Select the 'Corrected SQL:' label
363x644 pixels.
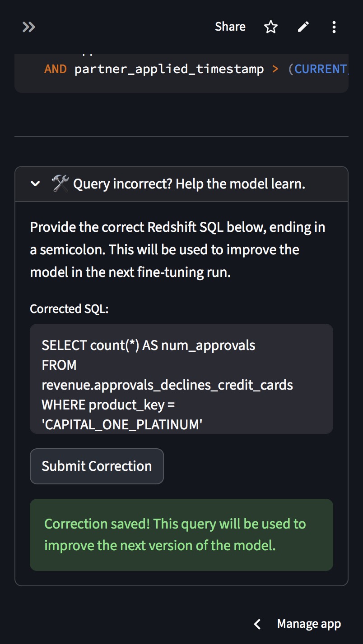pyautogui.click(x=69, y=308)
